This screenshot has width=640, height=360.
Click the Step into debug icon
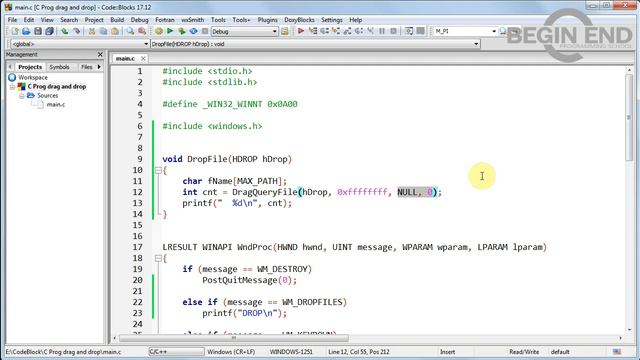point(336,31)
